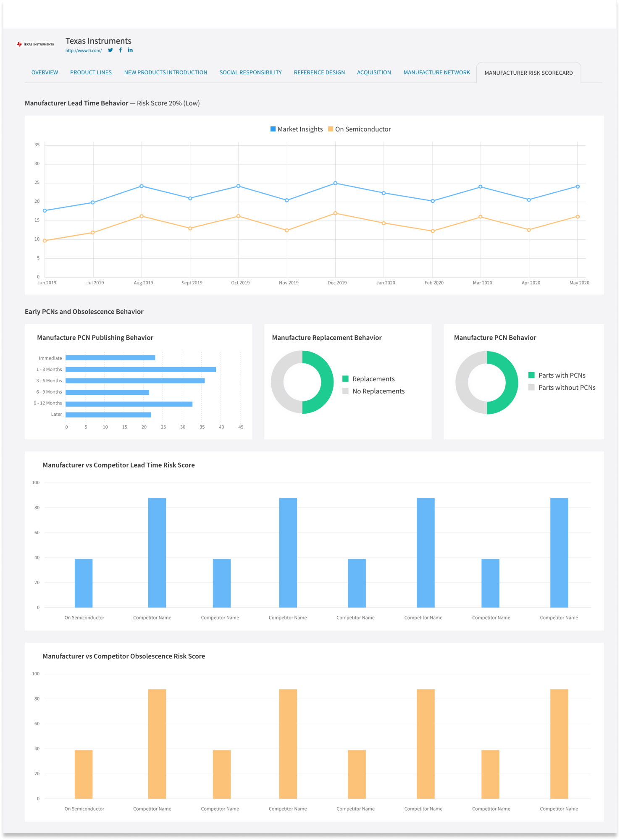
Task: Click the Mar 2020 axis label
Action: click(482, 283)
